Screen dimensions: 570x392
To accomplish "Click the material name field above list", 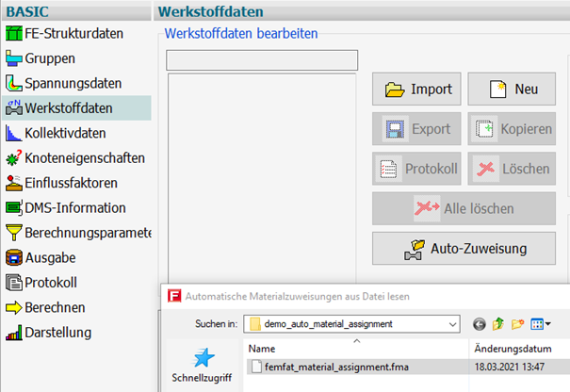I will coord(262,60).
